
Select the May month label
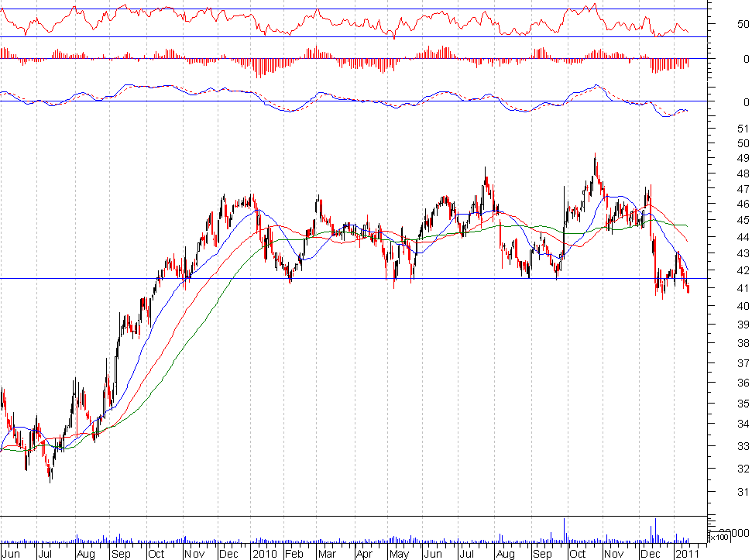pyautogui.click(x=399, y=555)
